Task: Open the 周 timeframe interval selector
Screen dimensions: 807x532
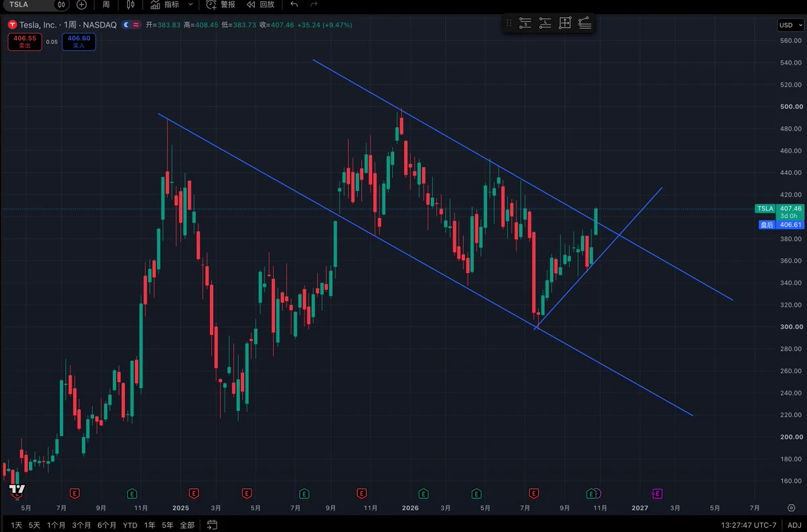Action: (x=106, y=4)
